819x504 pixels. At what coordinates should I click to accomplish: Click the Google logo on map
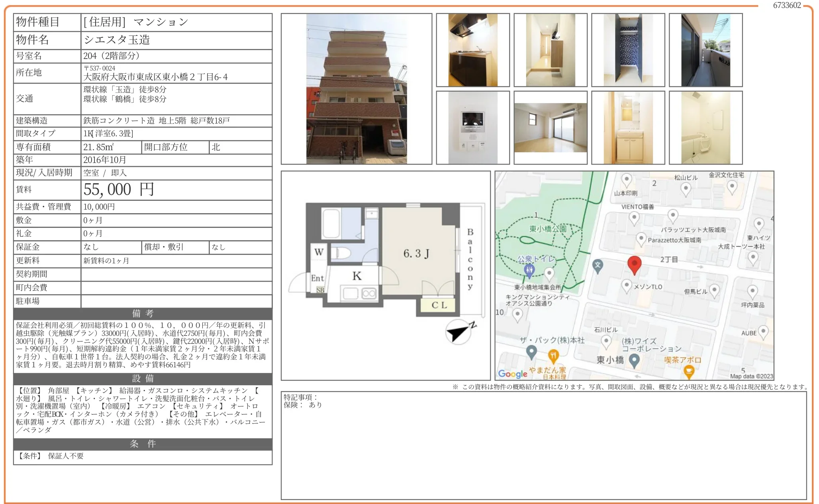(x=512, y=374)
